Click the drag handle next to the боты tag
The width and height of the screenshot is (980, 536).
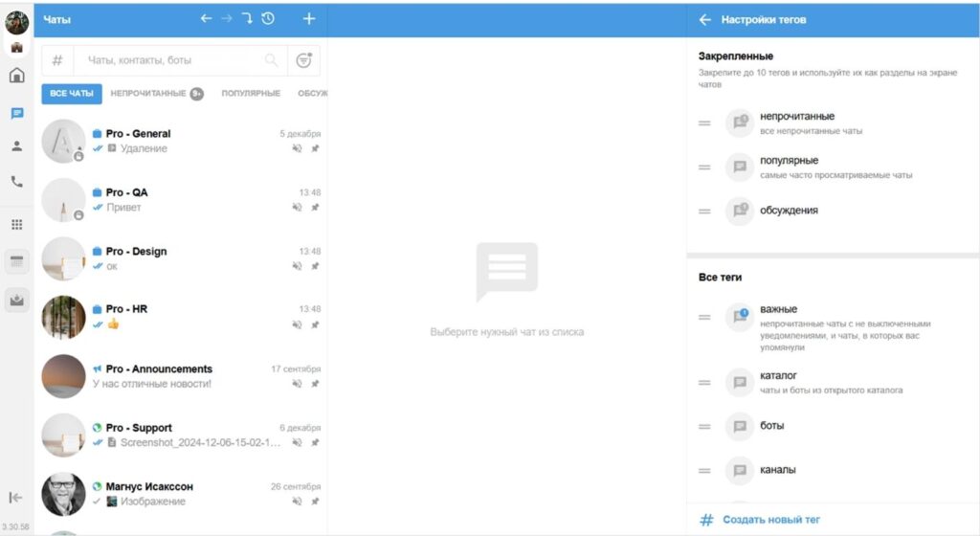click(x=704, y=426)
